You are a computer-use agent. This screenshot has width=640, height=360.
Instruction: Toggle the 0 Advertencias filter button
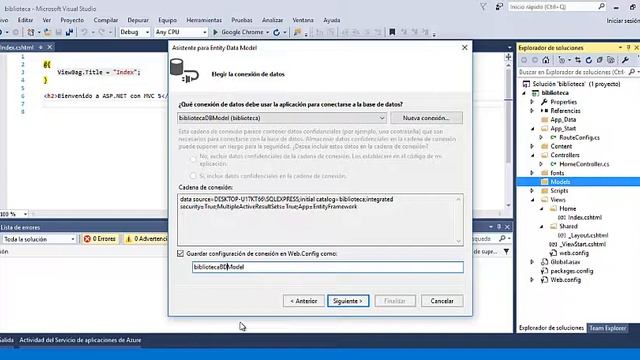point(146,239)
